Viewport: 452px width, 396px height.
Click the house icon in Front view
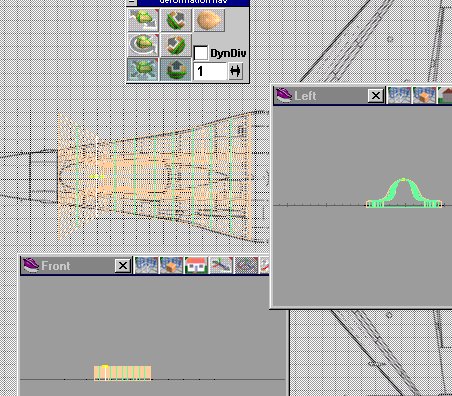[196, 265]
